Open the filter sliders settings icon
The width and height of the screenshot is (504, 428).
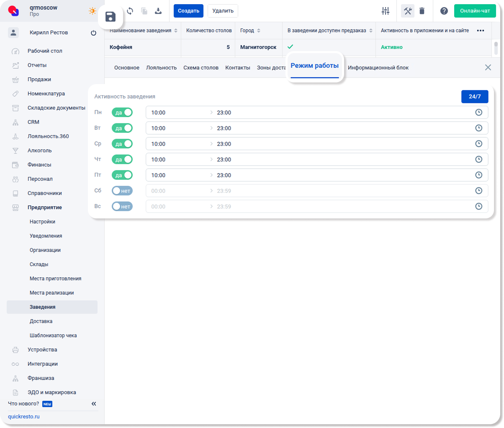pos(386,11)
